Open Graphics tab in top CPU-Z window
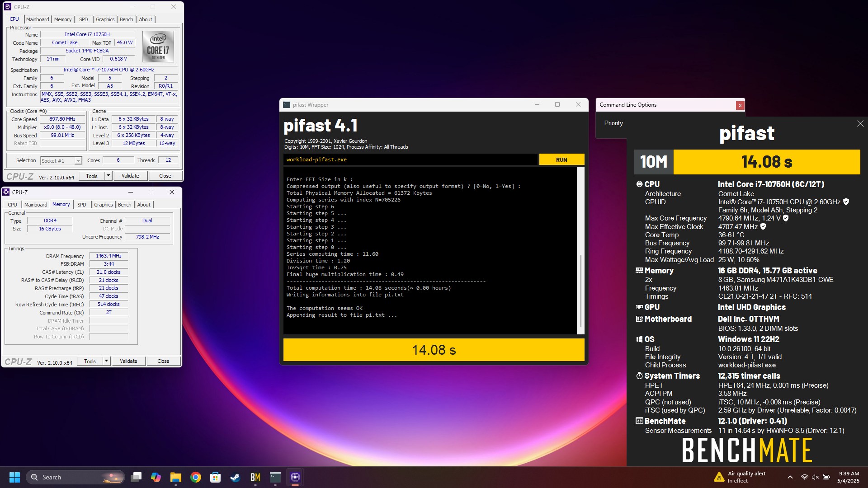This screenshot has height=488, width=868. pos(105,19)
